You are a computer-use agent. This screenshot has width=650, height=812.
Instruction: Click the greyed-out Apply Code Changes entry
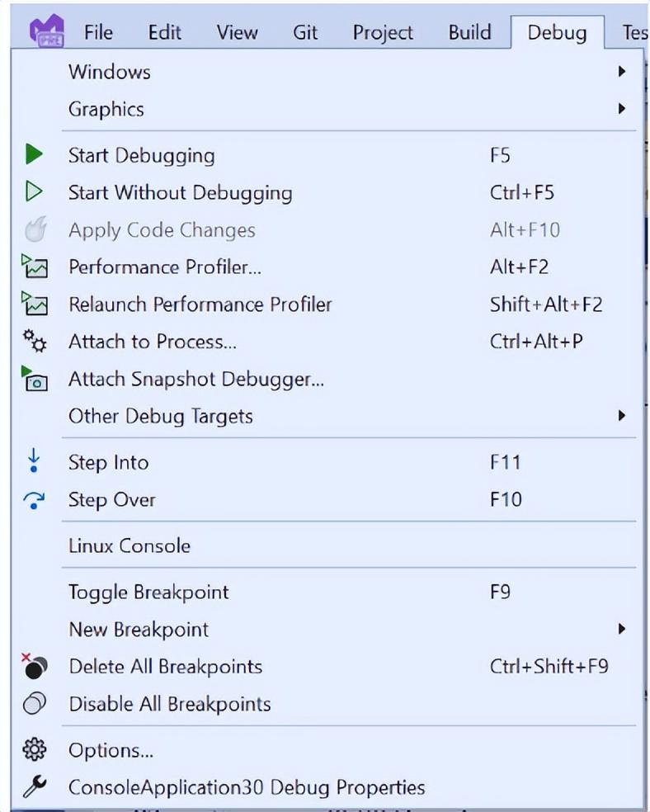pyautogui.click(x=327, y=229)
